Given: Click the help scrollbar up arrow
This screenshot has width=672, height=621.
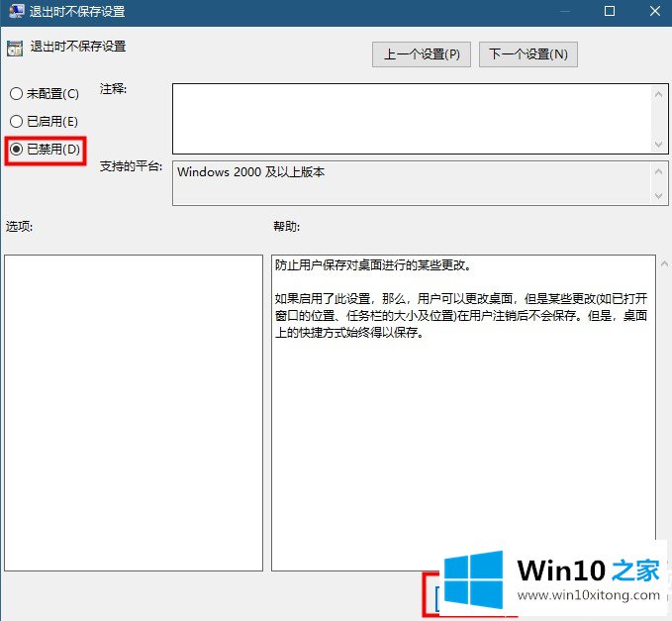Looking at the screenshot, I should tap(664, 263).
